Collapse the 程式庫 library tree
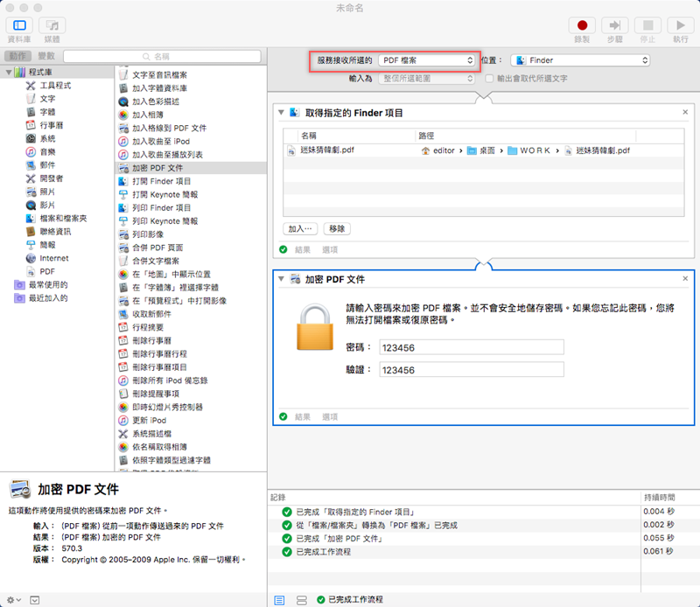The image size is (700, 607). click(x=8, y=72)
